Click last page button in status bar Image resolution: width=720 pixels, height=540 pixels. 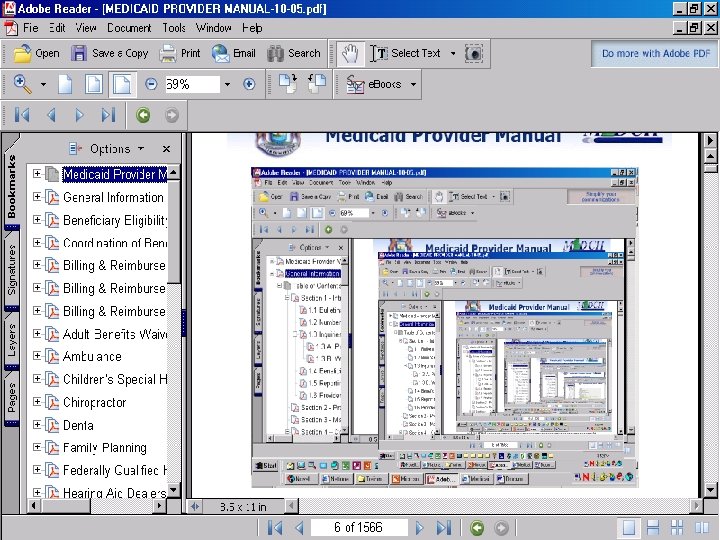tap(444, 528)
